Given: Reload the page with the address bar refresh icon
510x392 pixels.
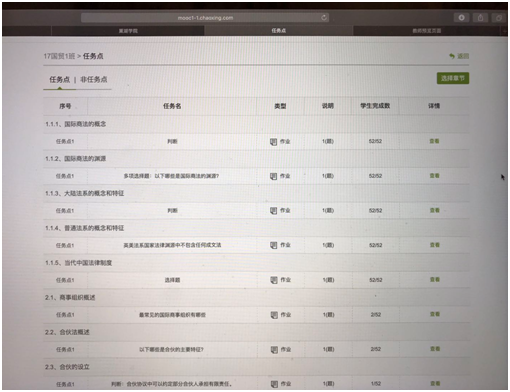Looking at the screenshot, I should pos(324,18).
